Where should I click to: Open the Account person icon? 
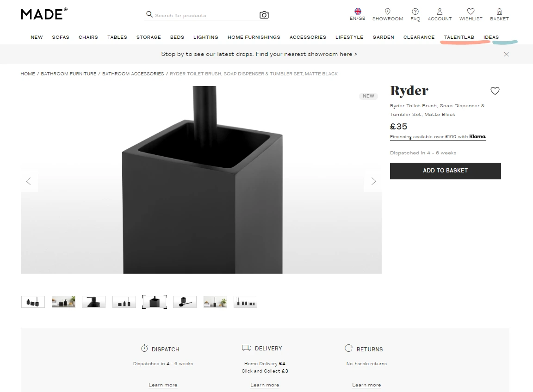pos(440,12)
